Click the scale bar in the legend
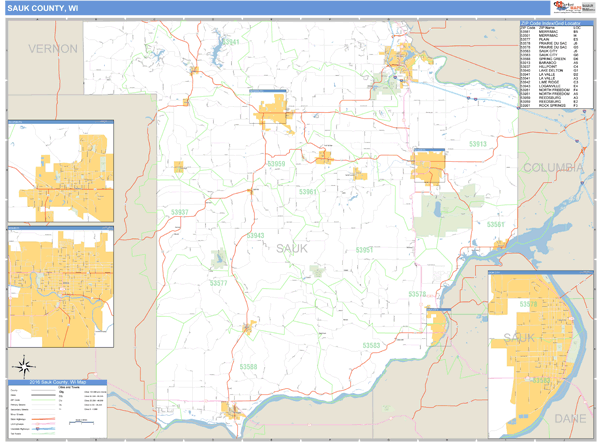Screen dimensions: 600x442 [x=81, y=422]
